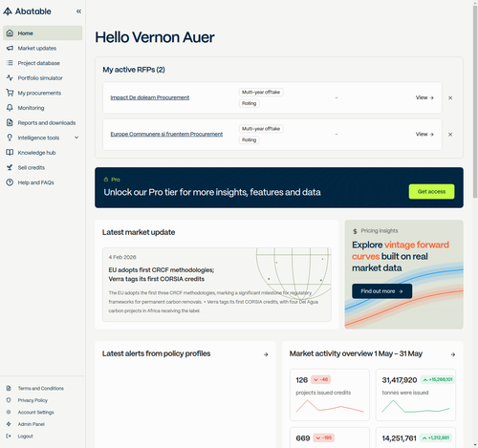Click the '+15,266,101' change badge

(438, 379)
